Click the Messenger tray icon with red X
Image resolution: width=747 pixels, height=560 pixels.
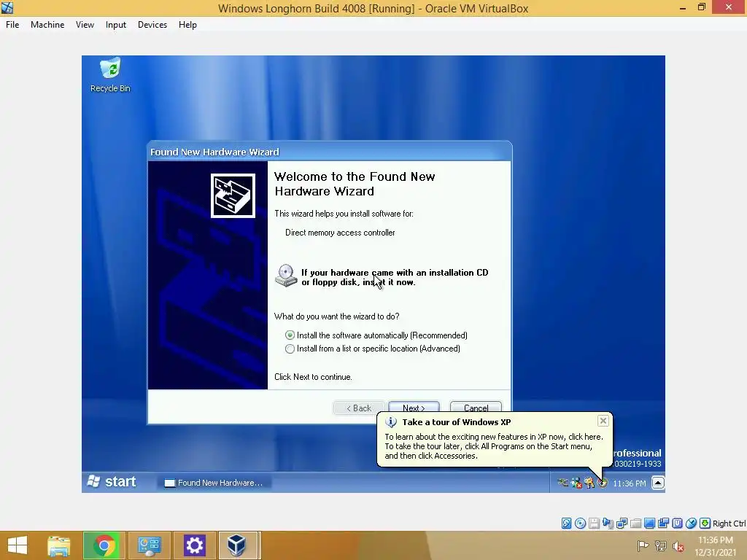point(576,483)
